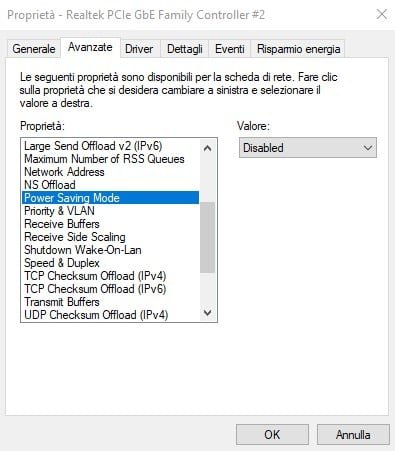Cancel with the Annulla button
The width and height of the screenshot is (395, 451).
[353, 434]
